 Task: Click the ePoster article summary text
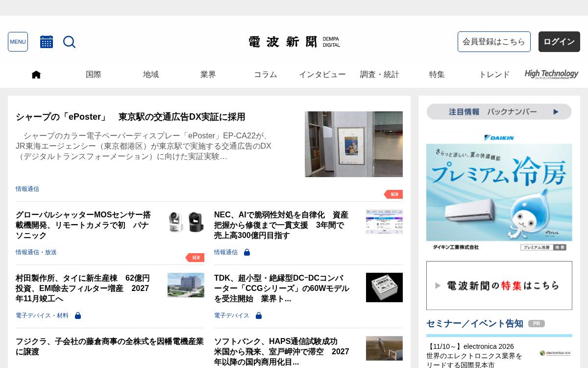144,146
